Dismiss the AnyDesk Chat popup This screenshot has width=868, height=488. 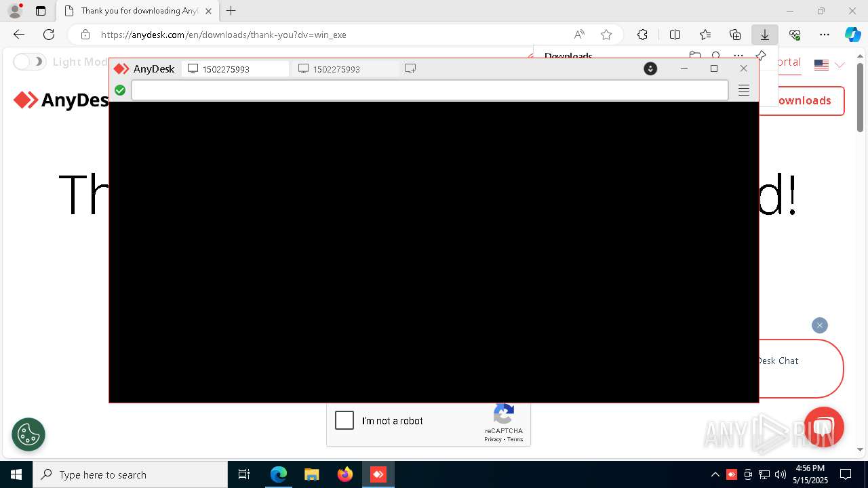[820, 325]
